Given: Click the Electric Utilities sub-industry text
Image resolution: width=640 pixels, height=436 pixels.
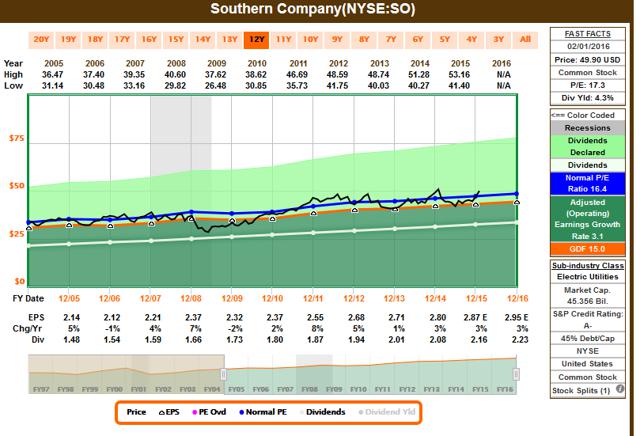Looking at the screenshot, I should click(x=588, y=277).
